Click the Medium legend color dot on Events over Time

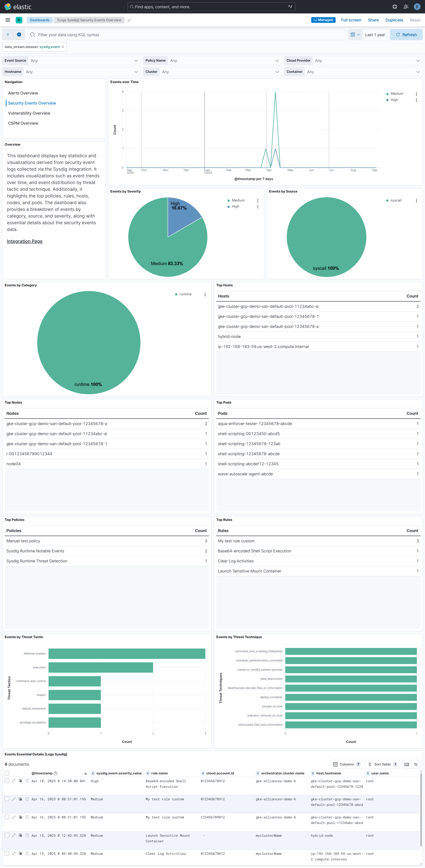pyautogui.click(x=388, y=93)
